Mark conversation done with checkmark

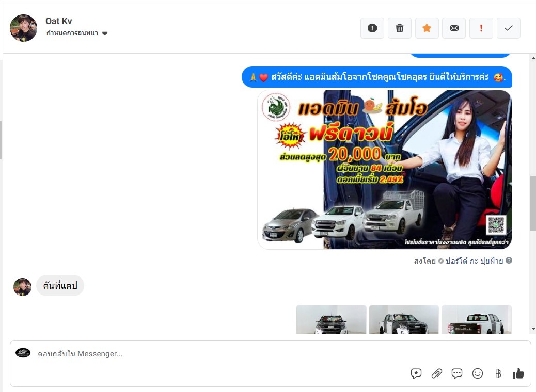[508, 28]
